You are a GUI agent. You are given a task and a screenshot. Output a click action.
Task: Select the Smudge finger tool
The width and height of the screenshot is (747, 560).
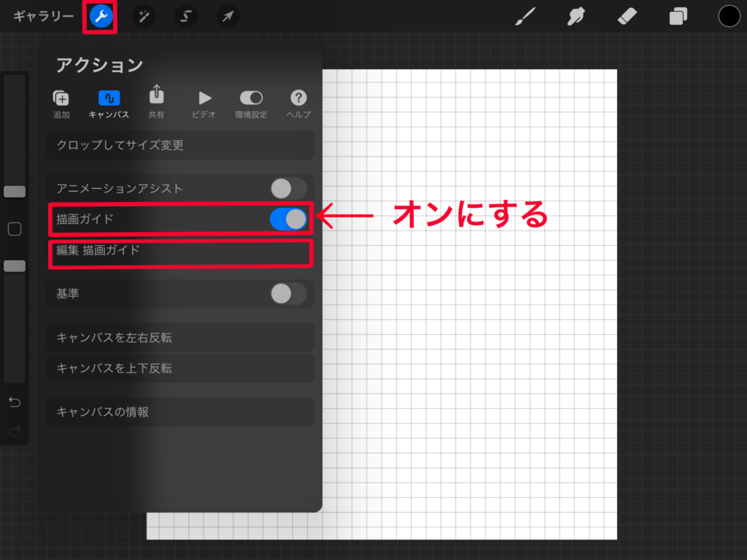[576, 17]
